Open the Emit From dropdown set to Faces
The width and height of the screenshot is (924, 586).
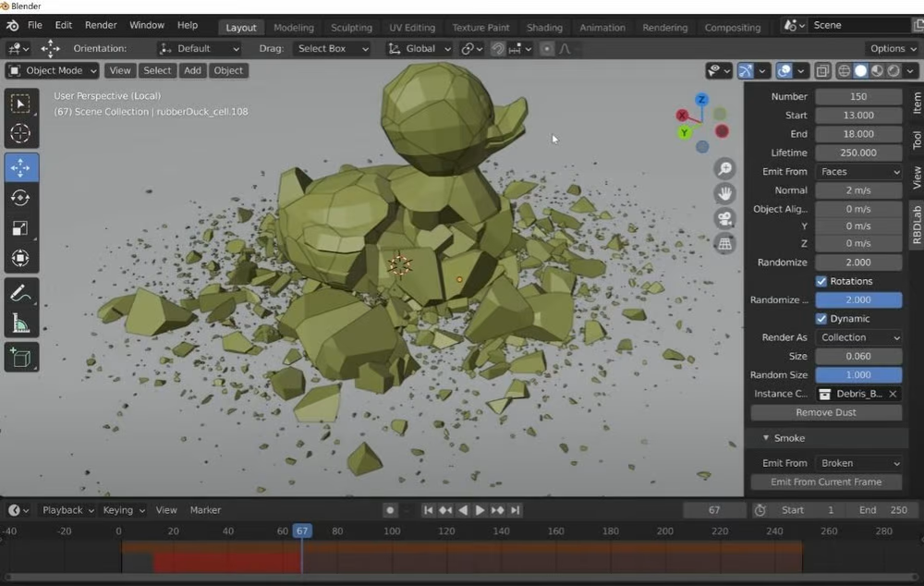click(x=858, y=171)
